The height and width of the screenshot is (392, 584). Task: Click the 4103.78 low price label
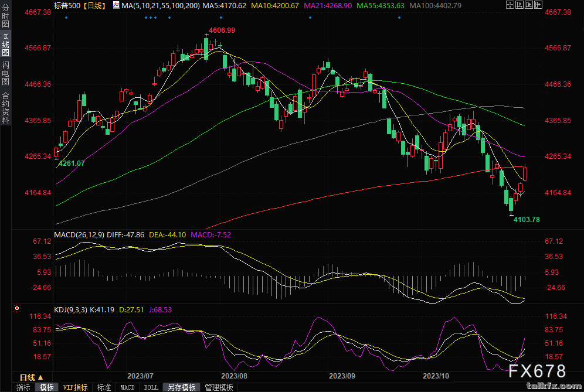tap(527, 220)
